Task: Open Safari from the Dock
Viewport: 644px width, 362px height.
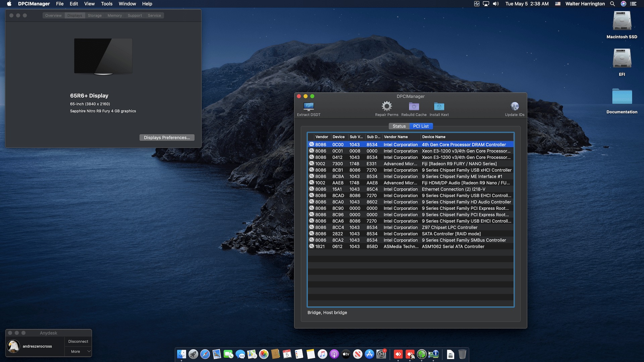Action: click(x=205, y=354)
